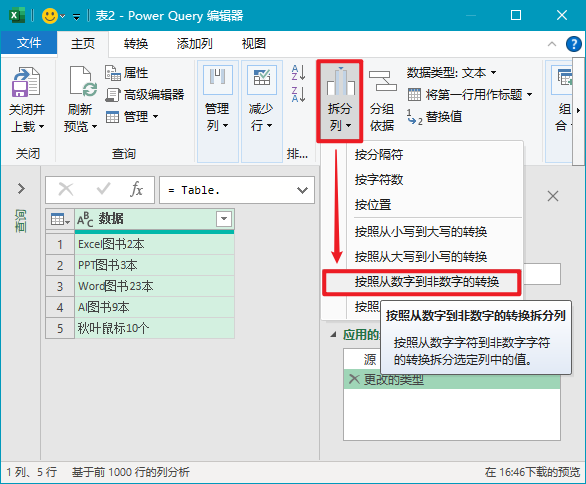Switch to the 视图 tab
This screenshot has width=586, height=484.
point(254,43)
